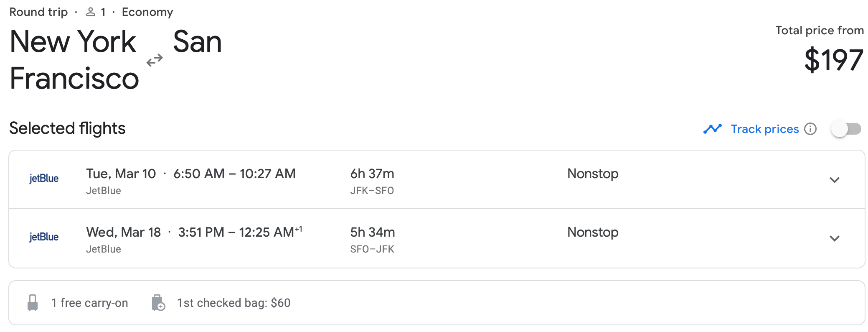Click the Track prices trend line icon
This screenshot has width=868, height=332.
(712, 129)
